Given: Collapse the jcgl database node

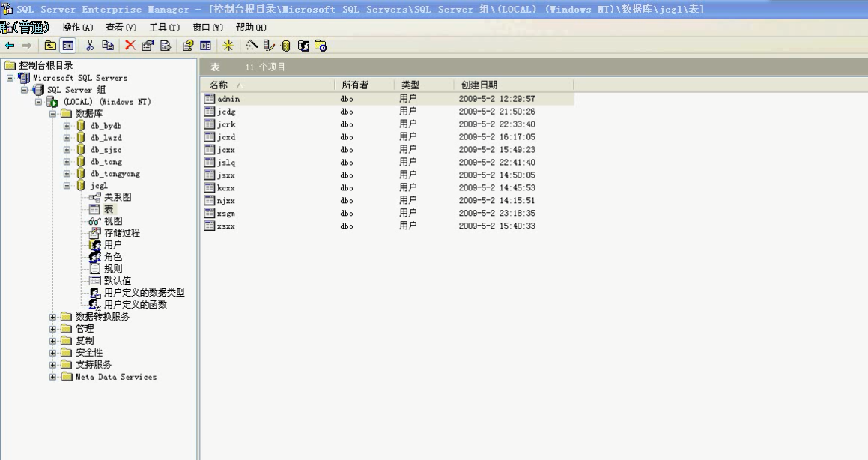Looking at the screenshot, I should (x=67, y=186).
